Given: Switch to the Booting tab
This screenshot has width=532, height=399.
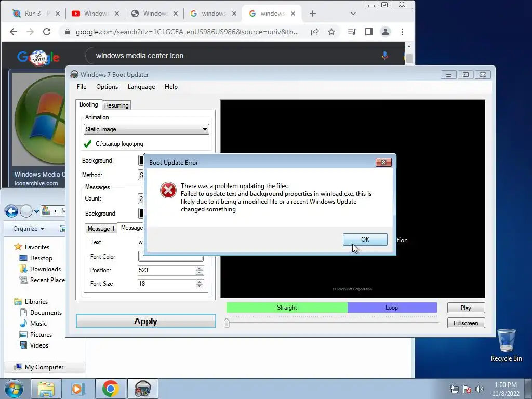Looking at the screenshot, I should tap(88, 104).
